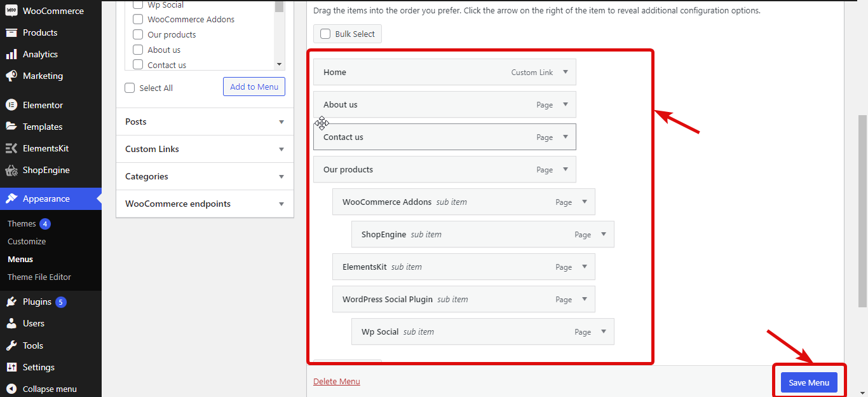Click the Appearance paintbrush icon
The image size is (868, 397).
11,198
